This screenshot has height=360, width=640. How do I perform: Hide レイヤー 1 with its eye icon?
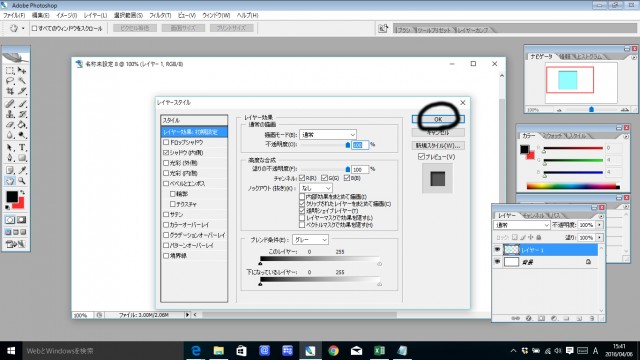click(497, 249)
